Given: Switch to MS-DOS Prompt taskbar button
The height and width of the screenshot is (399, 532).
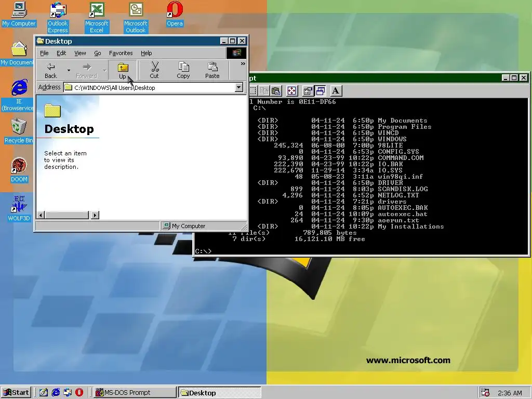Looking at the screenshot, I should [x=135, y=393].
